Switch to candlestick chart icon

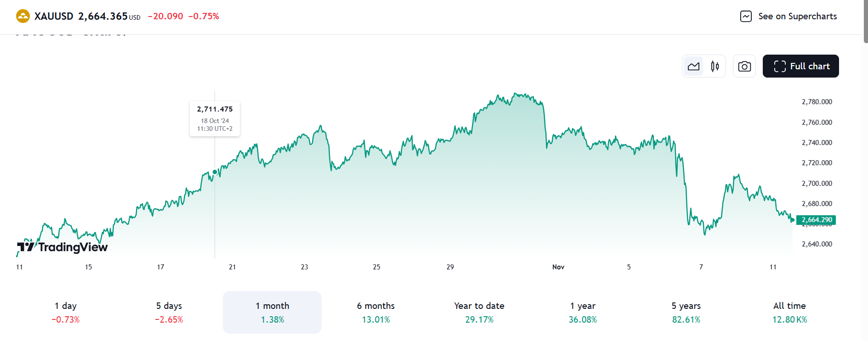715,67
